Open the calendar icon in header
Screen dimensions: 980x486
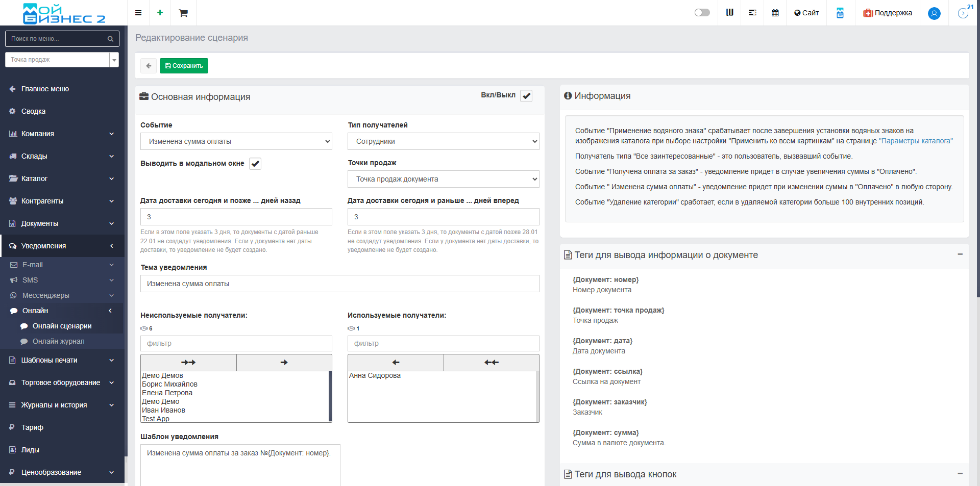point(775,13)
